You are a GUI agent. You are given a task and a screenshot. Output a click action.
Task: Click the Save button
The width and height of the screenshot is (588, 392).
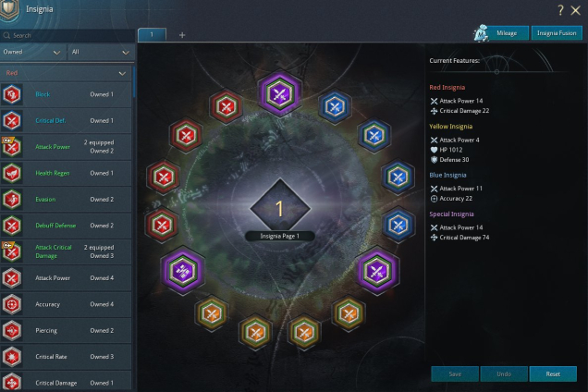tap(455, 374)
